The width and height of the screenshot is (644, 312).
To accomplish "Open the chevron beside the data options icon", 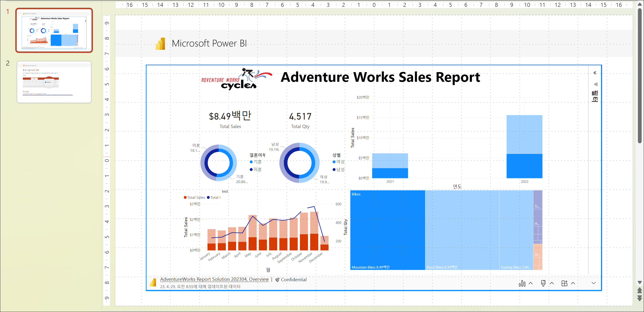I will 531,283.
